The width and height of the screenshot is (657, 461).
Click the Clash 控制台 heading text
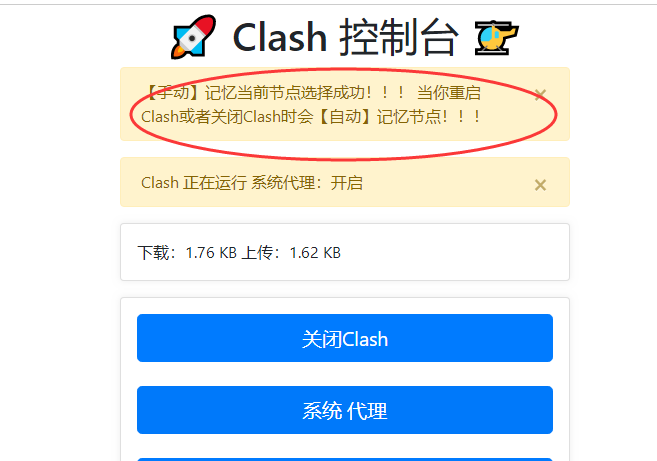tap(345, 37)
